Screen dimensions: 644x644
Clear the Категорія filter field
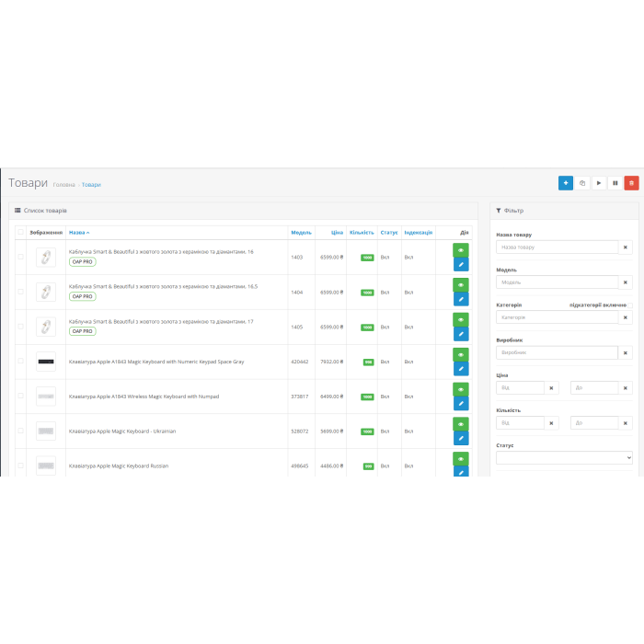[625, 317]
